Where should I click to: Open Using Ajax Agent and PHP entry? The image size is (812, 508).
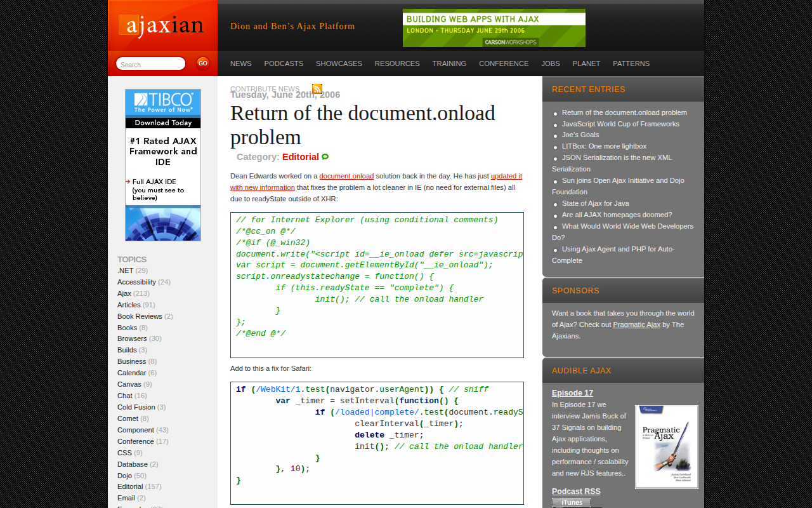click(613, 255)
